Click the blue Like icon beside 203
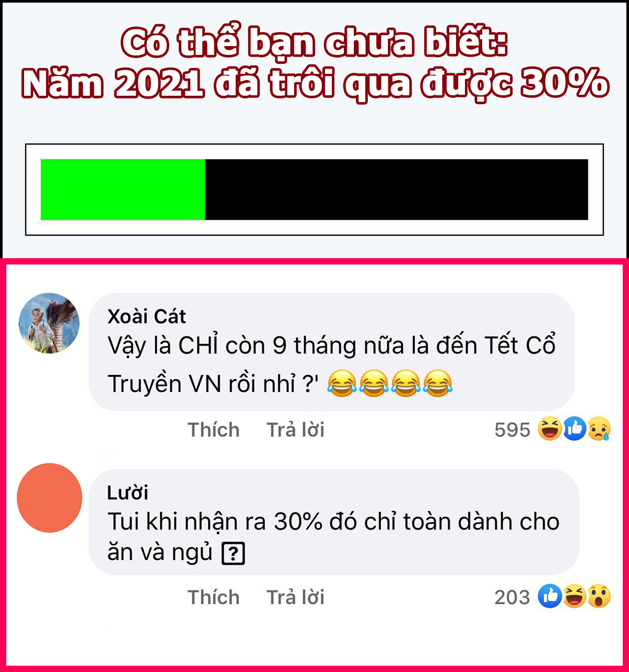The height and width of the screenshot is (672, 629). point(550,597)
